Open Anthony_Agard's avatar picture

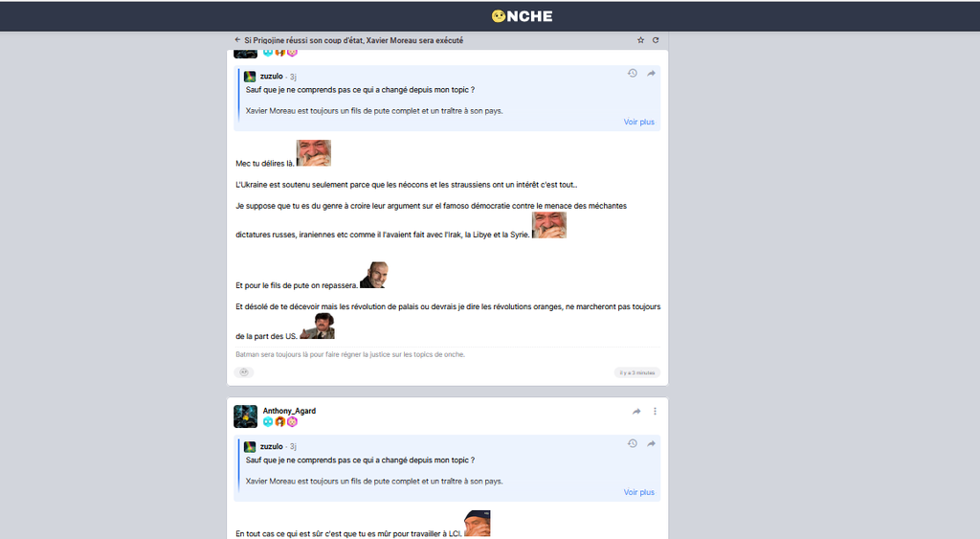246,416
